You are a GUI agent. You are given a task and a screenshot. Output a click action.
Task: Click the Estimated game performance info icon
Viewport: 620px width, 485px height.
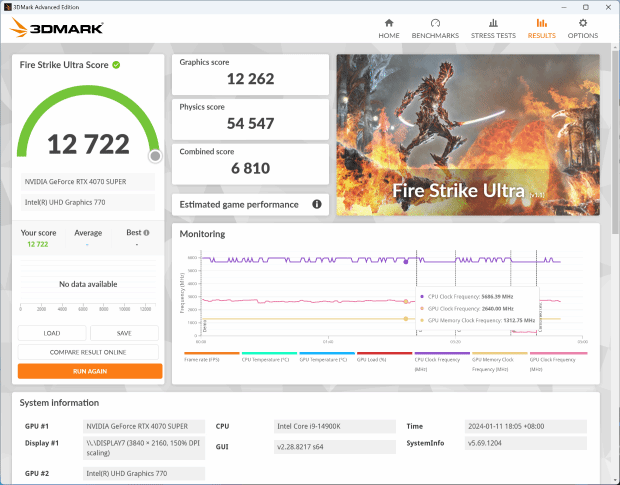tap(316, 204)
